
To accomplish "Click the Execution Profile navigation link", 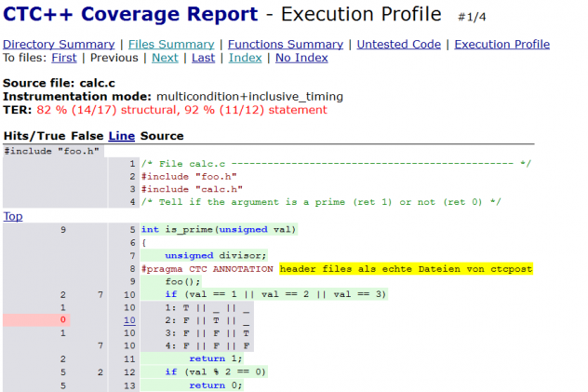I will [501, 44].
